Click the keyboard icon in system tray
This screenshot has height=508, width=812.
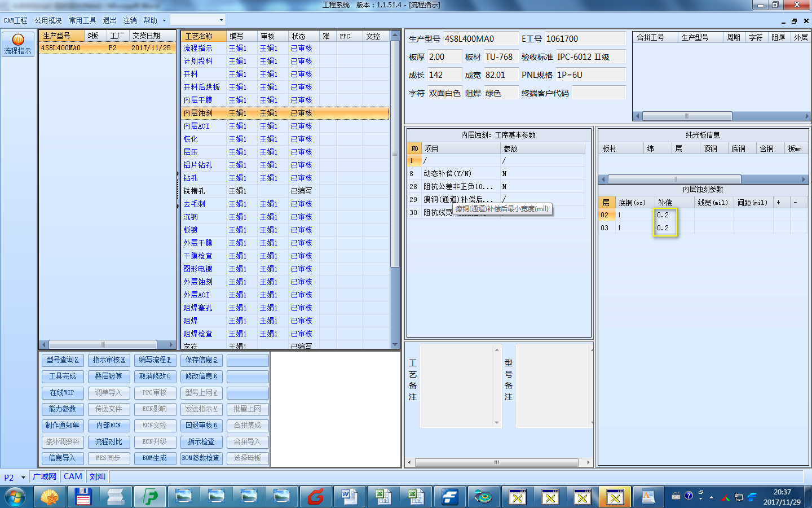click(x=676, y=496)
